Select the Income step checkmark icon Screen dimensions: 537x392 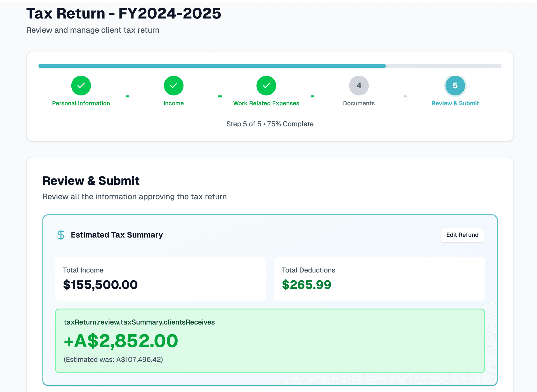(173, 86)
